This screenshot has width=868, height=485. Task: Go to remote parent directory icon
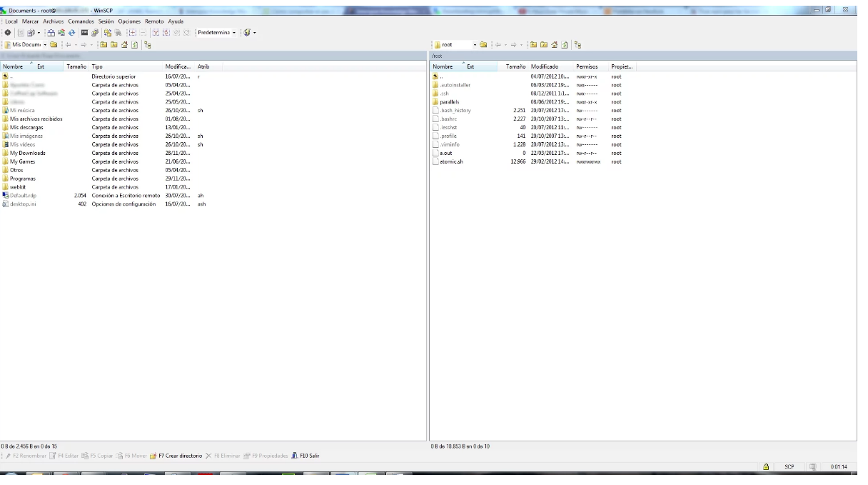click(x=533, y=44)
